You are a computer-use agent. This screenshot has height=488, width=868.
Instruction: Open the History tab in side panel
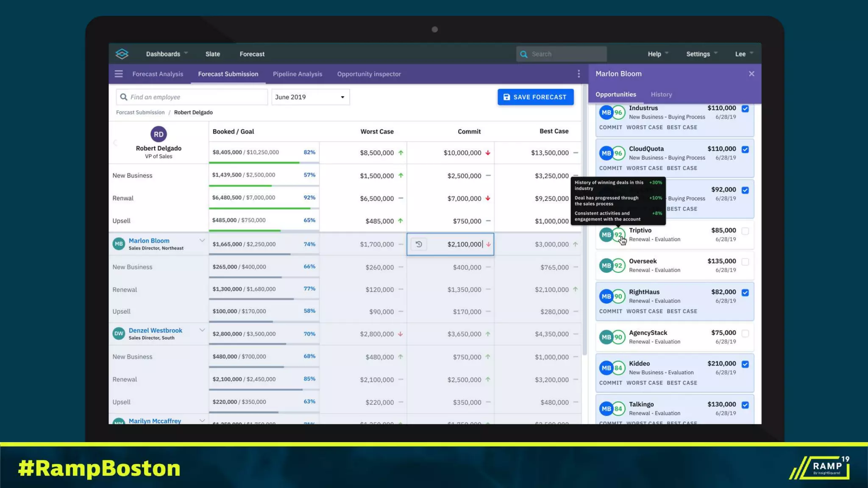661,94
